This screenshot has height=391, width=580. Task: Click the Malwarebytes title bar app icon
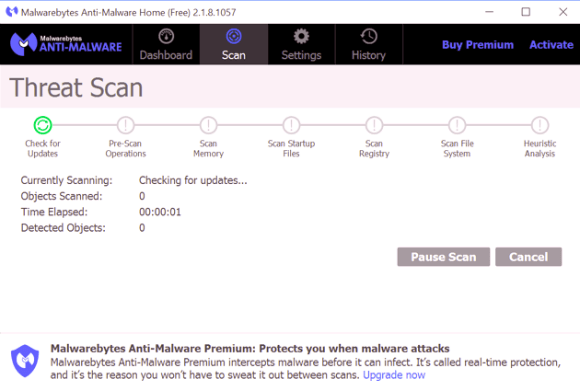tap(12, 12)
